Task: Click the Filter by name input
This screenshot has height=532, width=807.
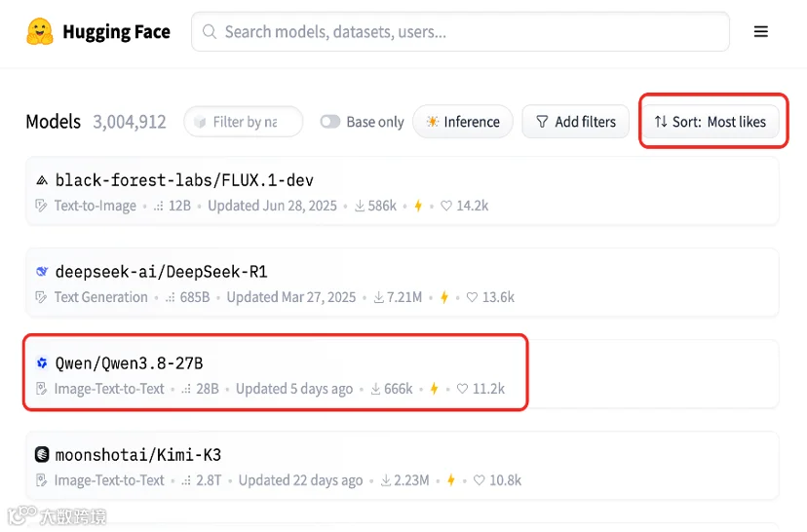Action: (x=244, y=122)
